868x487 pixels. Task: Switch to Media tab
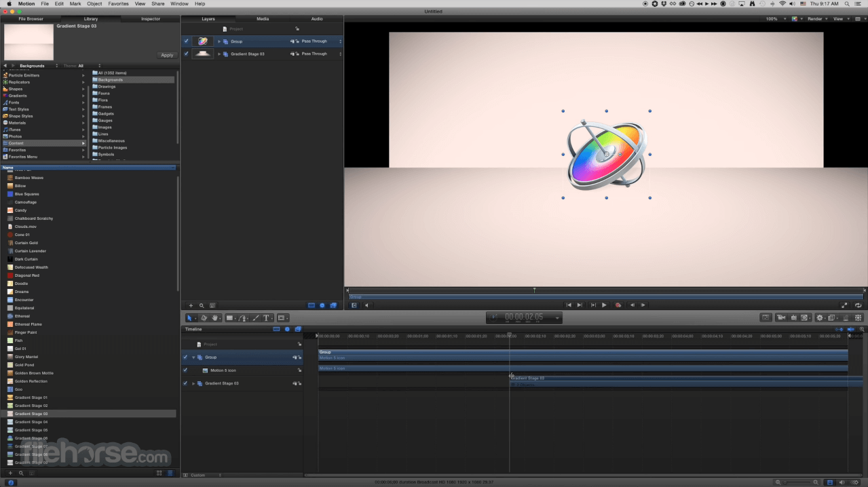(263, 19)
